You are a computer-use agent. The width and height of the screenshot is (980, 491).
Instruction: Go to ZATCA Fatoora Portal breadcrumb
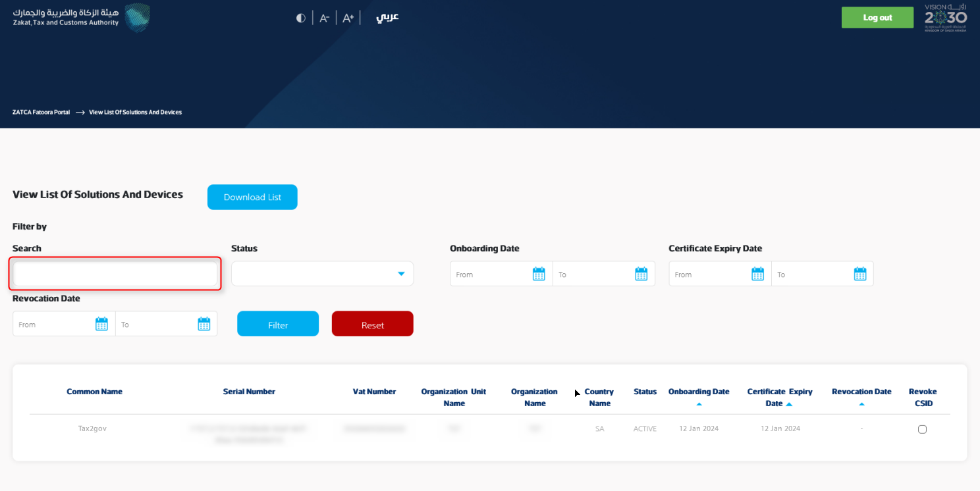[x=41, y=113]
